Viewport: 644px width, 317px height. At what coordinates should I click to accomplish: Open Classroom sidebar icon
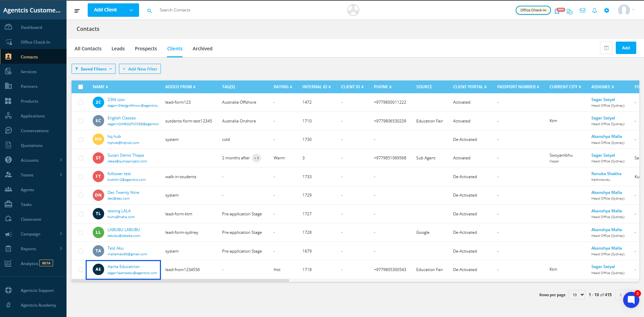(x=8, y=219)
